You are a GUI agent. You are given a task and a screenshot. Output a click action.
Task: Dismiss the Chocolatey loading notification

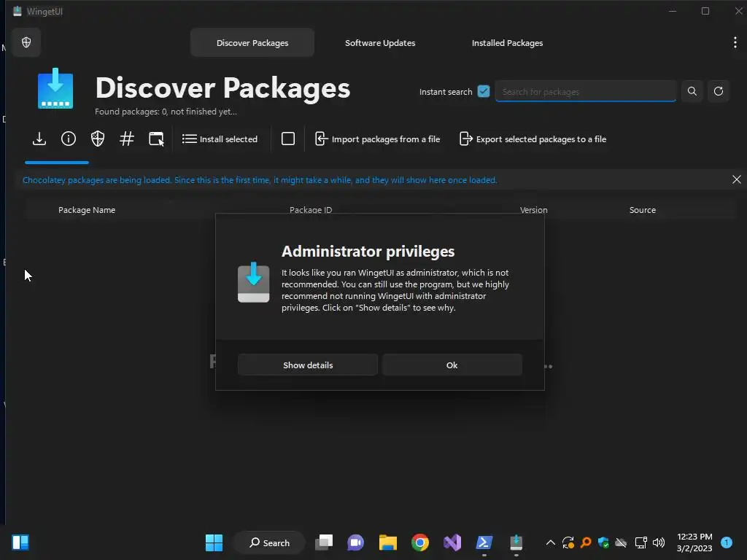[x=736, y=179]
